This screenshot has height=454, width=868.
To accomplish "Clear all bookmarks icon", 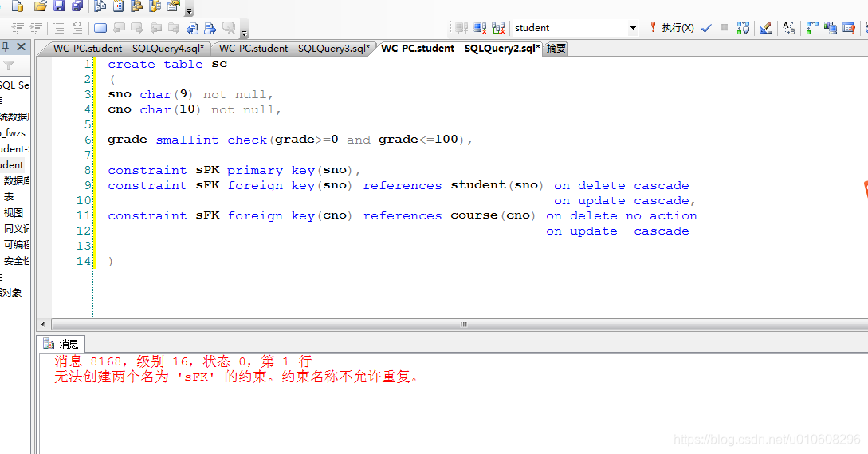I will 229,27.
